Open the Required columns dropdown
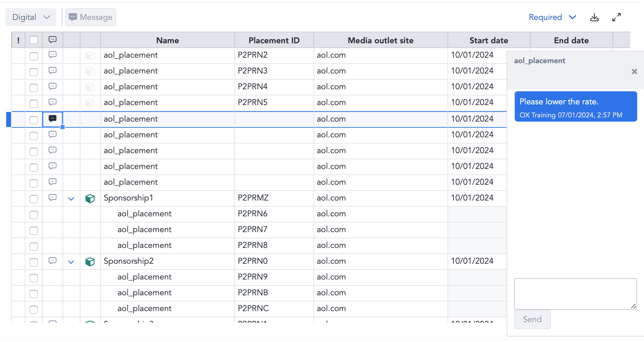This screenshot has width=644, height=342. point(552,17)
